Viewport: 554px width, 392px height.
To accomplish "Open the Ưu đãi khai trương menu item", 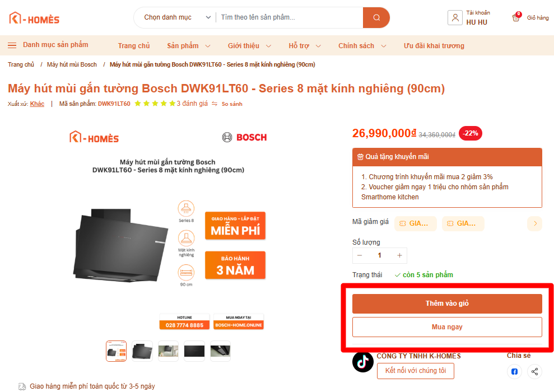I will click(x=434, y=46).
